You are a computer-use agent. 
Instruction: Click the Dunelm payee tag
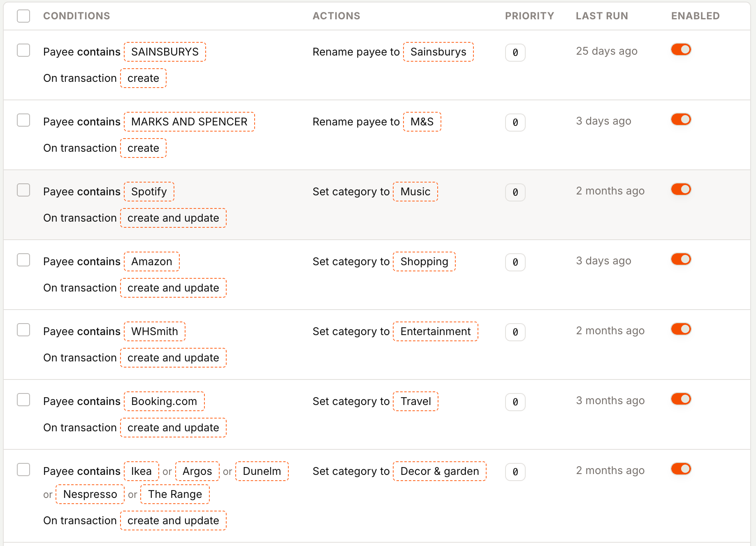262,471
